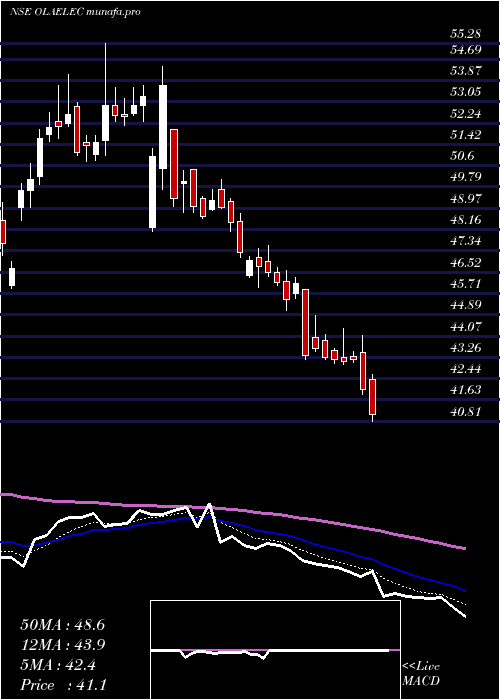Click the last red candlestick near 40.81
Image resolution: width=500 pixels, height=700 pixels.
pyautogui.click(x=372, y=397)
